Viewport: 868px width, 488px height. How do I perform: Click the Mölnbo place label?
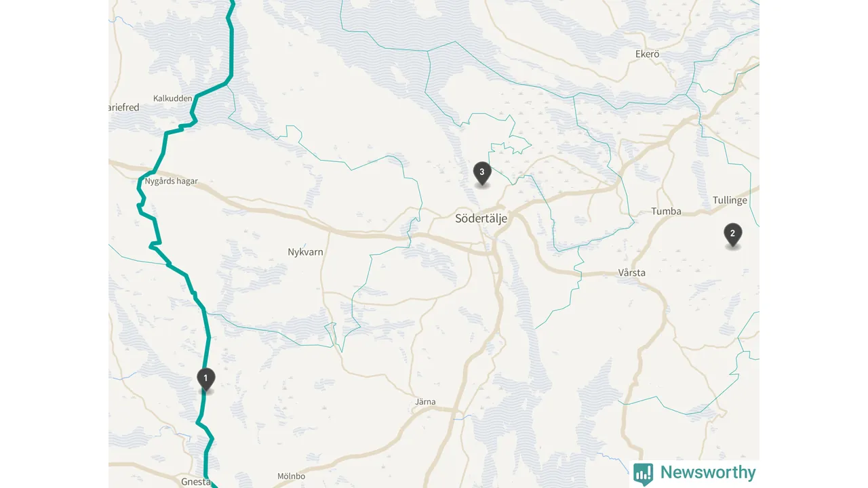tap(291, 476)
